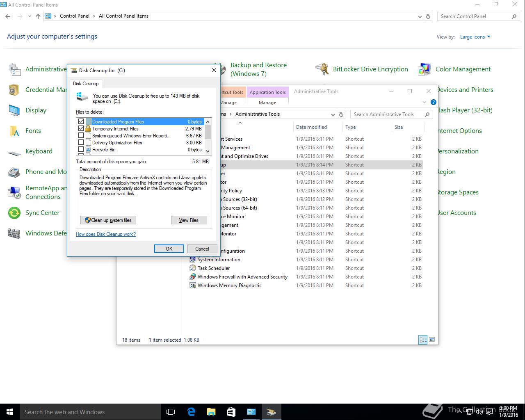Screen dimensions: 525x420
Task: Click Search Control Panel field
Action: tap(478, 16)
